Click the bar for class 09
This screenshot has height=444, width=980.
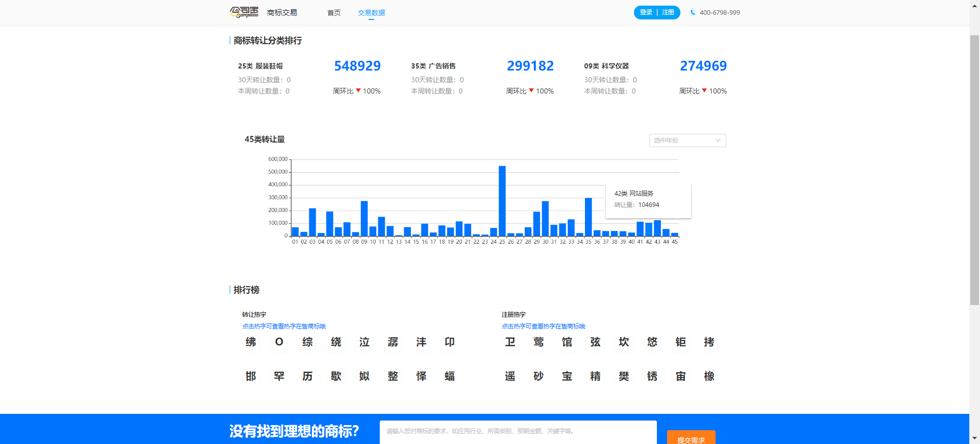(364, 219)
